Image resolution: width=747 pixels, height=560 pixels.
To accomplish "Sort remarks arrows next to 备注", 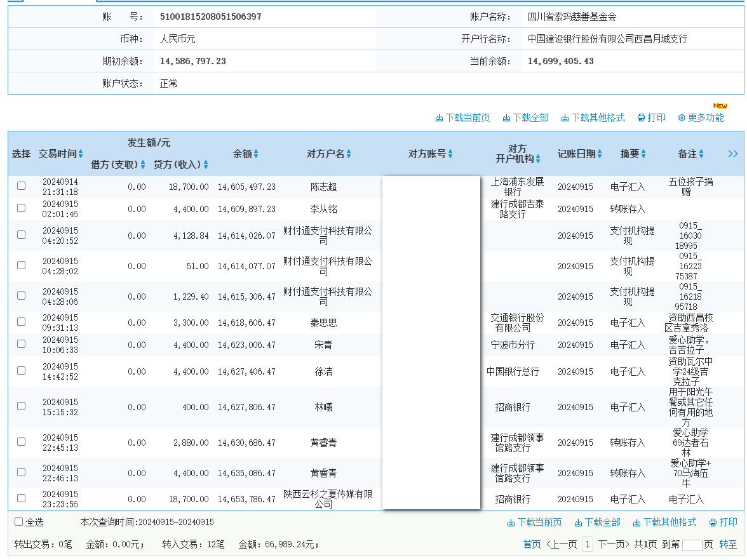I will pyautogui.click(x=701, y=154).
